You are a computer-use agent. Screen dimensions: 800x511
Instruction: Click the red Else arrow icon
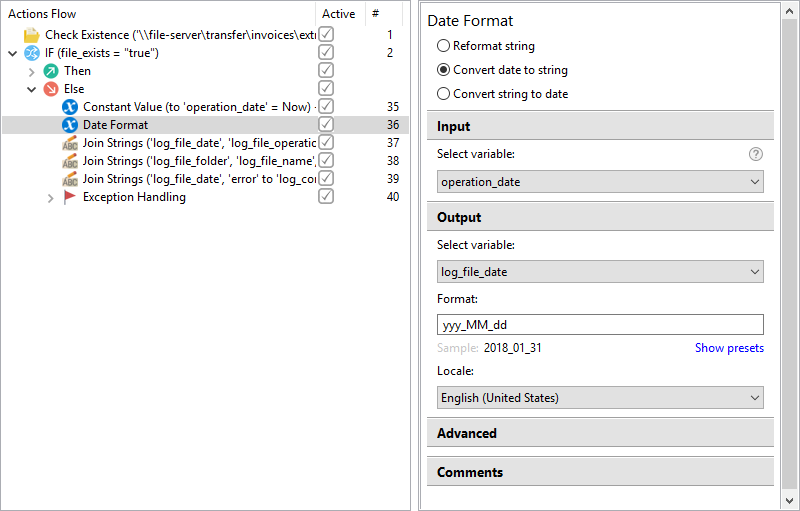(x=51, y=89)
